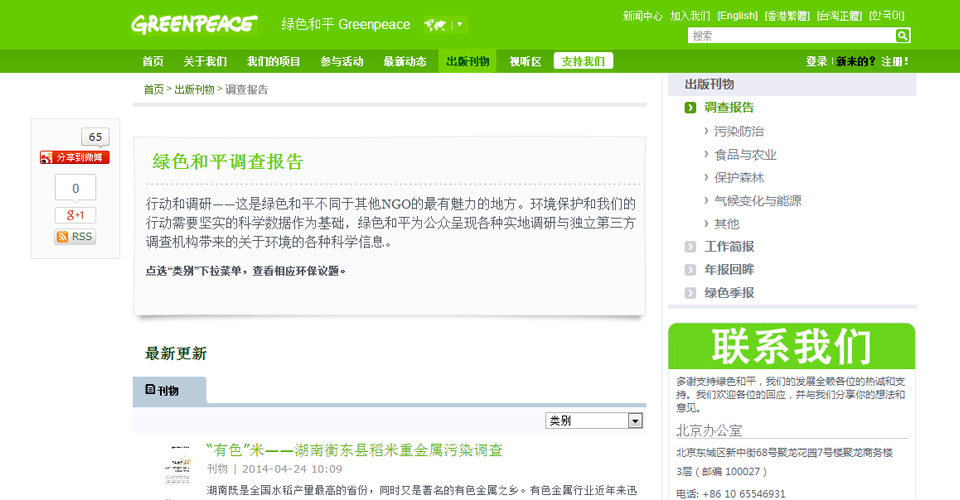960x500 pixels.
Task: Click the 联系我们 contact banner
Action: [792, 346]
